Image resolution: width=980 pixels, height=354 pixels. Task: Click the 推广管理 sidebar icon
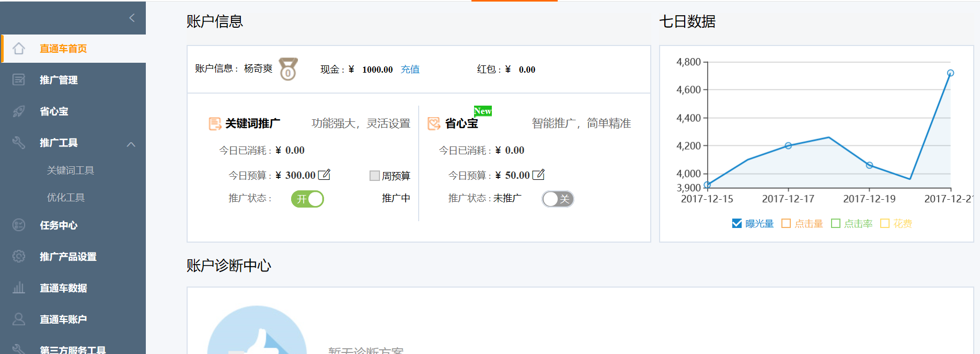point(19,79)
